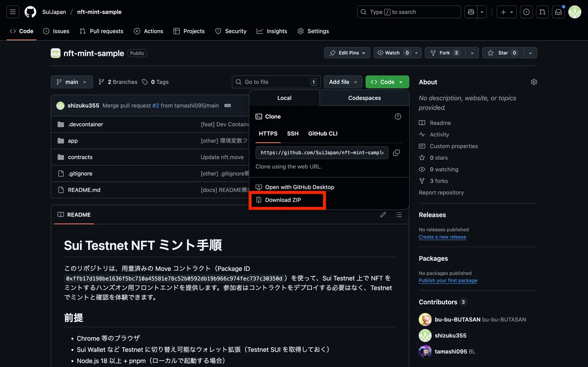Open the notifications inbox icon
This screenshot has height=367, width=588.
[x=558, y=12]
